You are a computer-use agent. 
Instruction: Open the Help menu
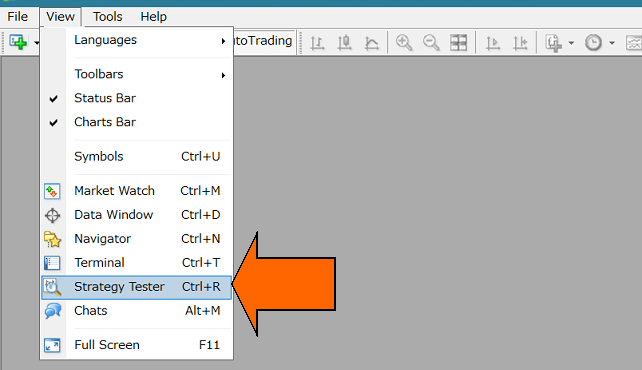(154, 17)
